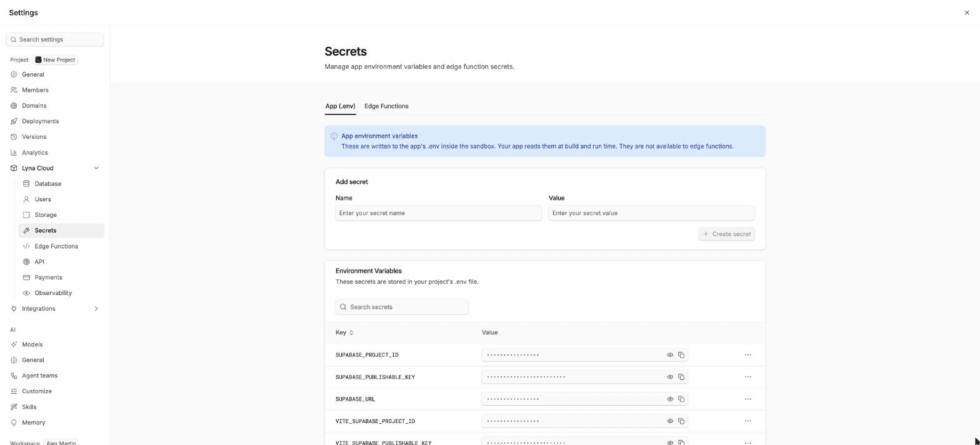Open the New Project selector
The width and height of the screenshot is (980, 445).
55,60
